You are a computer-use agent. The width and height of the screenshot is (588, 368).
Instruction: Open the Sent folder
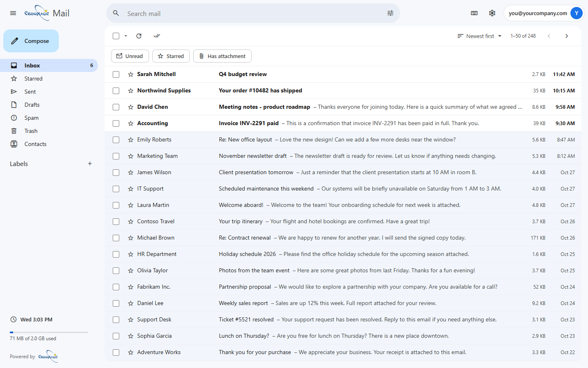(x=49, y=92)
